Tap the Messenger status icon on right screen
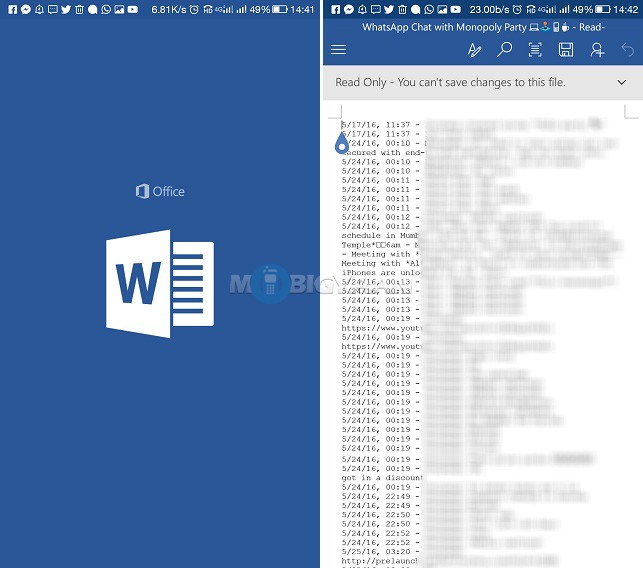Viewport: 643px width, 568px height. (x=349, y=9)
